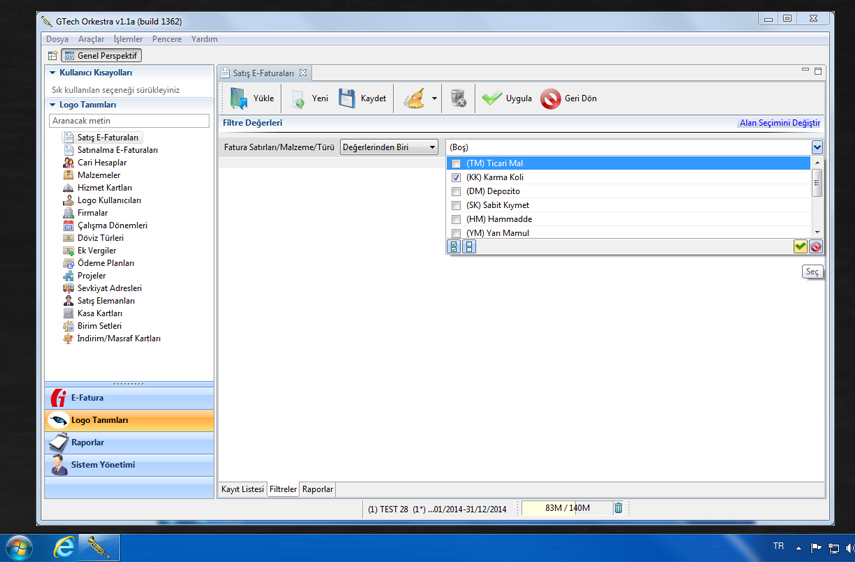Click the Alan Seçimini Değiştir link

(779, 123)
